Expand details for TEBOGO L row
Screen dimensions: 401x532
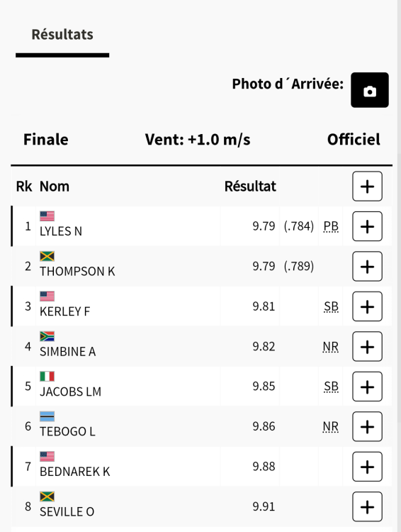coord(367,426)
